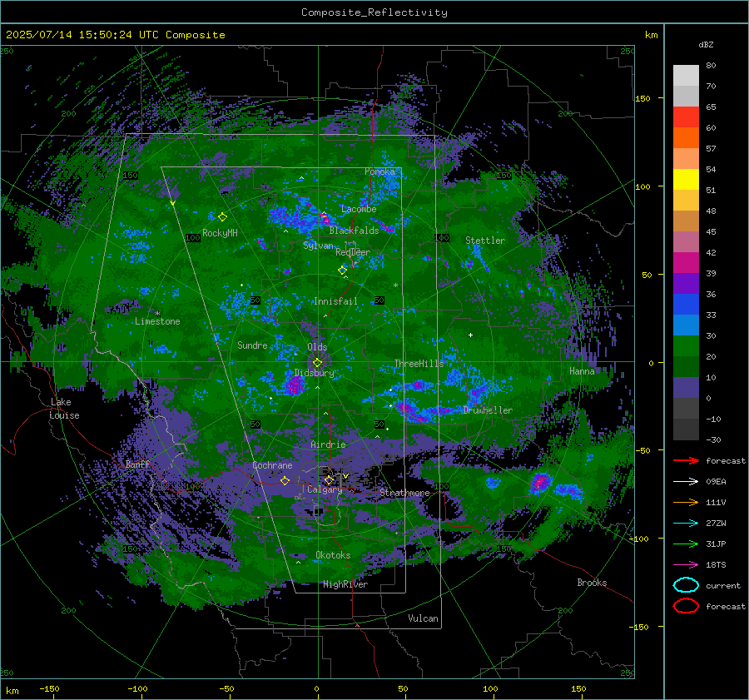
Task: Choose the green 31JP arrow icon
Action: 686,544
